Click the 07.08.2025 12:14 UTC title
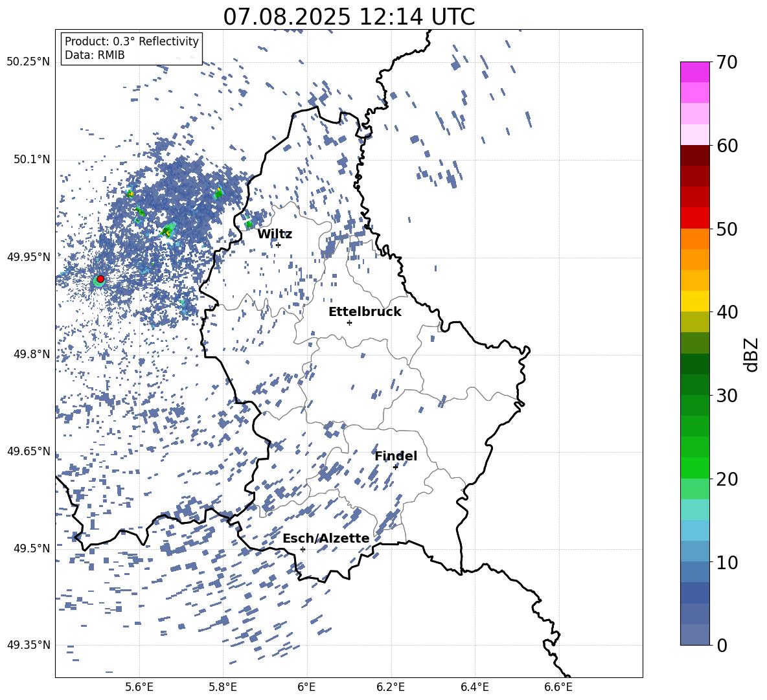This screenshot has height=700, width=767. 349,17
